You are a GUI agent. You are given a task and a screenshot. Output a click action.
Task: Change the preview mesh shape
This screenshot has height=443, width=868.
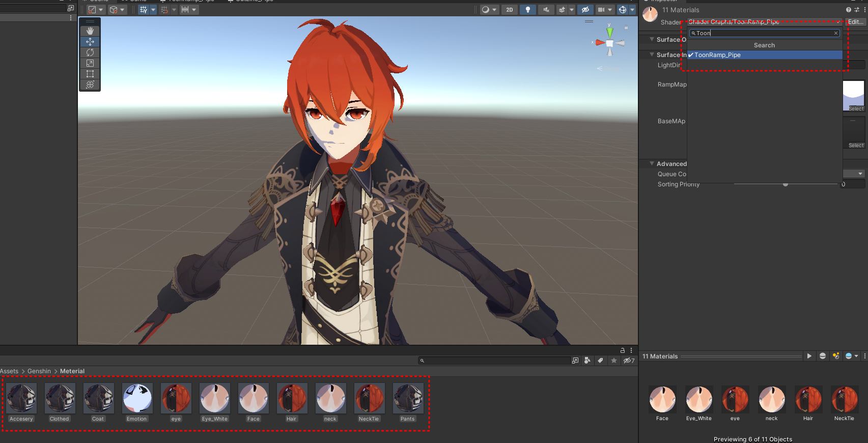click(x=823, y=356)
